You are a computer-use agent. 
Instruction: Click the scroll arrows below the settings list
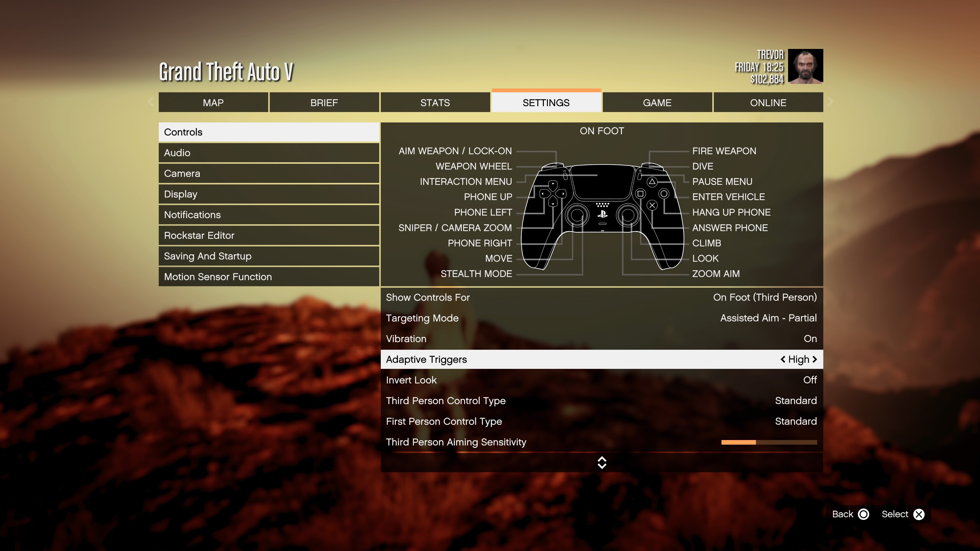[x=602, y=462]
